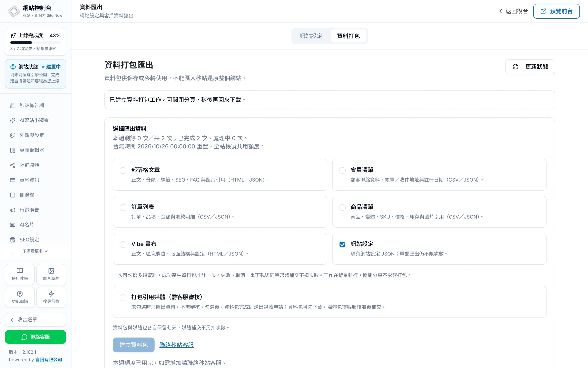Viewport: 588px width, 368px height.
Task: Open 功能加購 package tile
Action: [20, 297]
